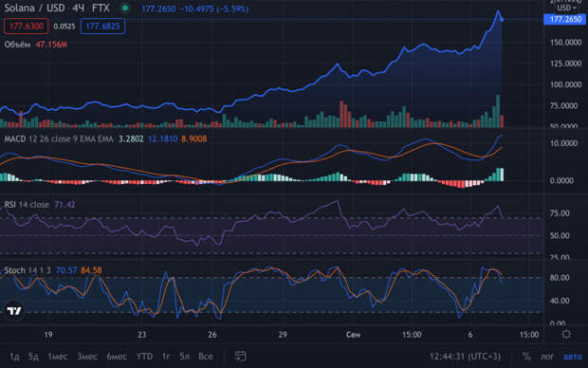Select the 5л time range

pos(185,357)
